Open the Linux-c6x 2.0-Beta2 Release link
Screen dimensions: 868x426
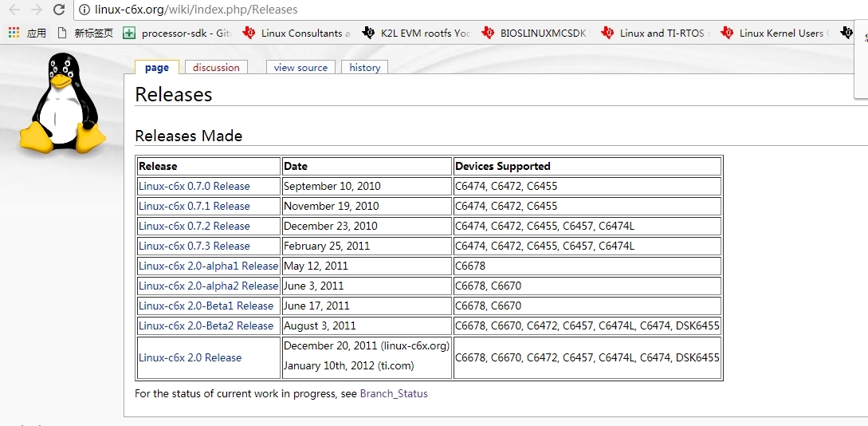[206, 325]
